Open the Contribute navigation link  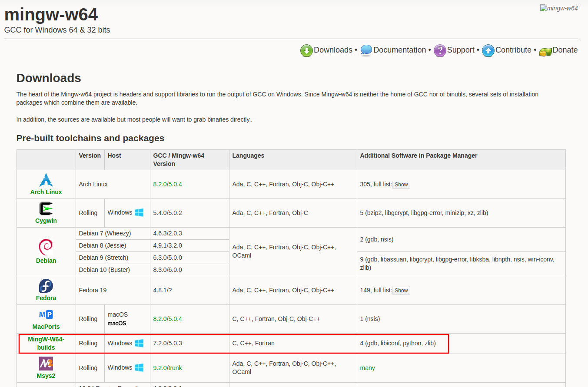pos(513,50)
